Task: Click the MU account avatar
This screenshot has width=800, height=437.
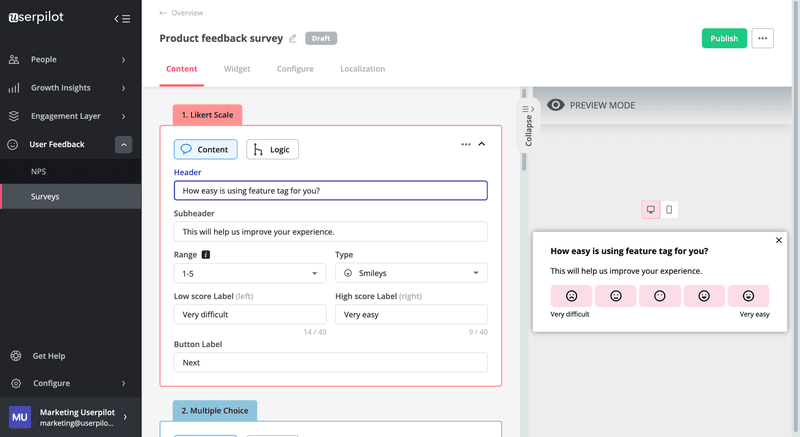Action: (19, 417)
